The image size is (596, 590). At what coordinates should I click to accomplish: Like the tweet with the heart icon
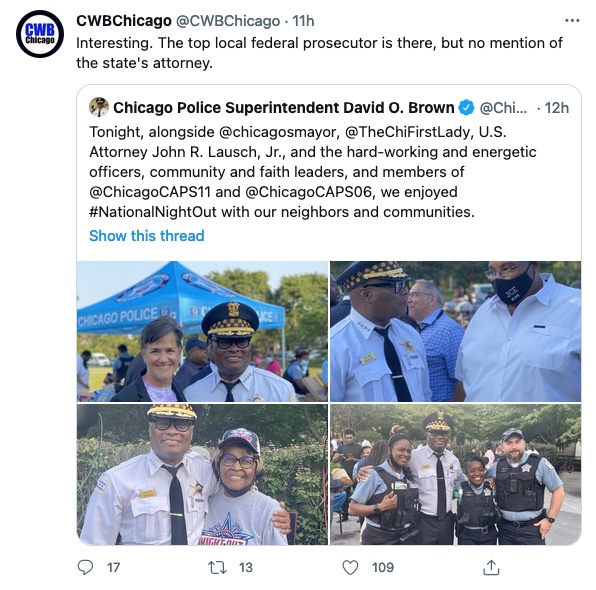(350, 568)
